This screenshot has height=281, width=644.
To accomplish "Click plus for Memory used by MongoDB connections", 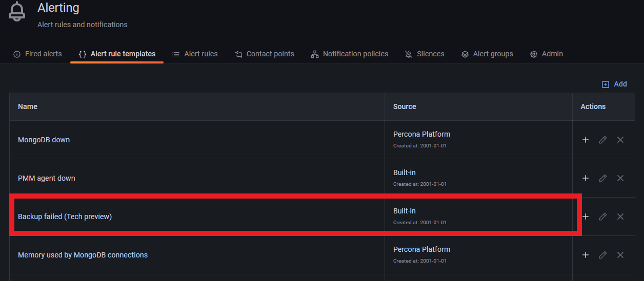I will 586,255.
